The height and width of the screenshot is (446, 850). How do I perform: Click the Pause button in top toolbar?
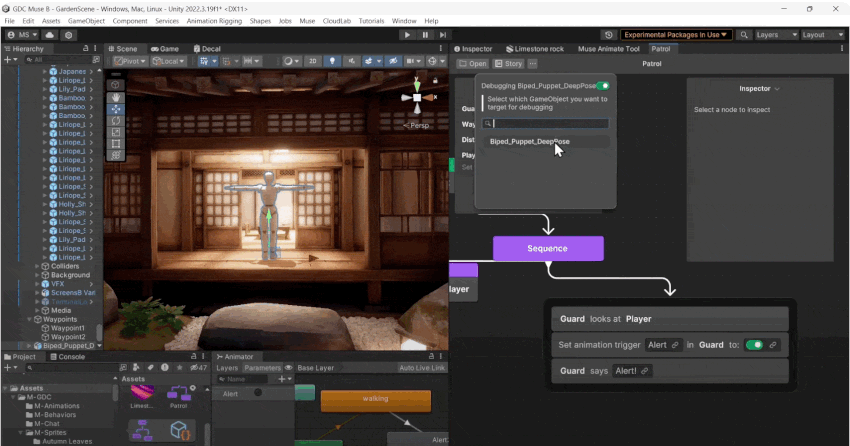(425, 35)
